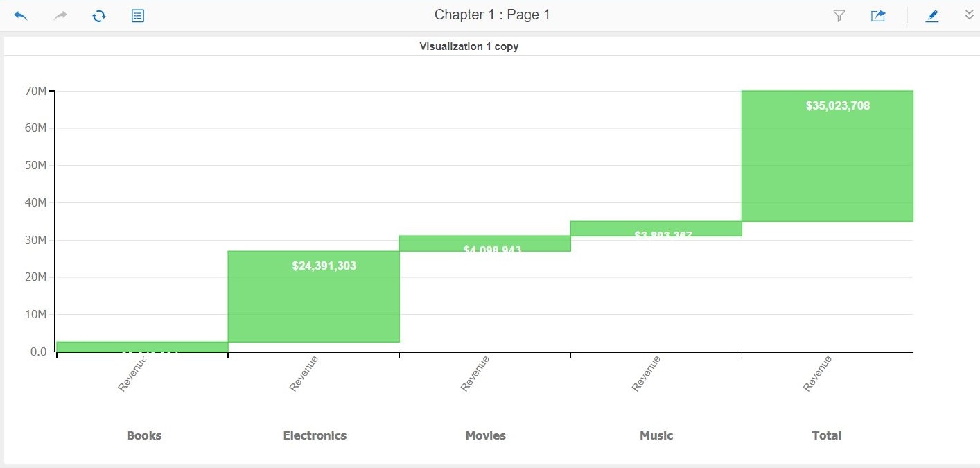Select the Electronics $24,391,303 bar
The image size is (980, 468).
coord(314,296)
